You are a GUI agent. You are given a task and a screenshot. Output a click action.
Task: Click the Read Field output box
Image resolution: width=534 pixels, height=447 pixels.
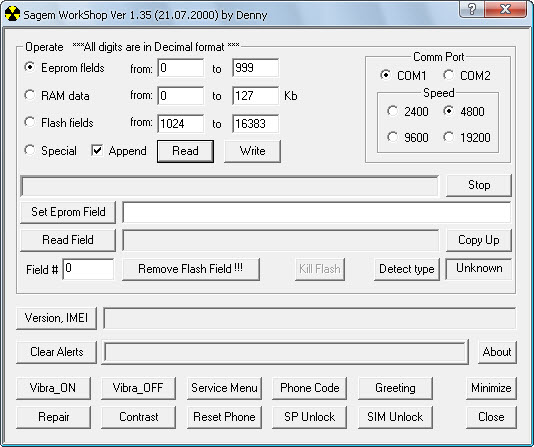tap(281, 240)
